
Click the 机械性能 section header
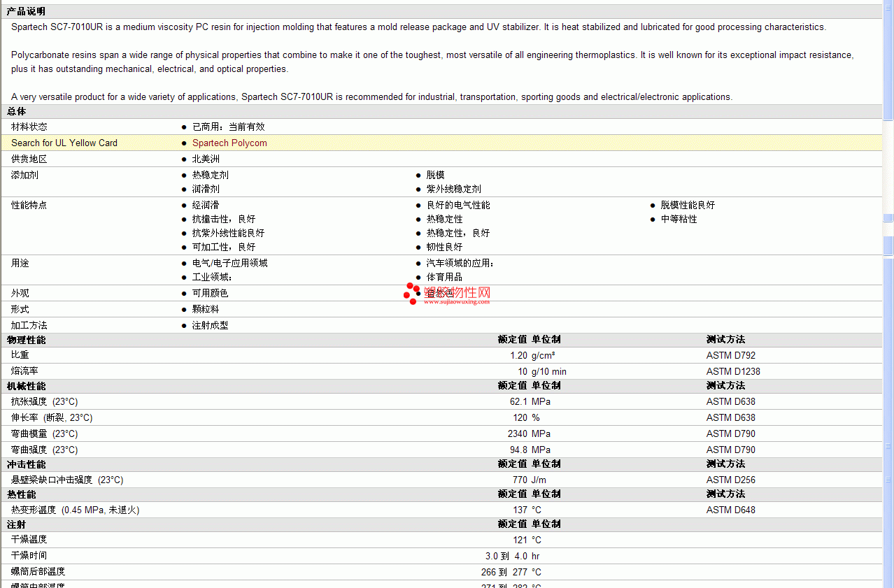click(x=27, y=385)
